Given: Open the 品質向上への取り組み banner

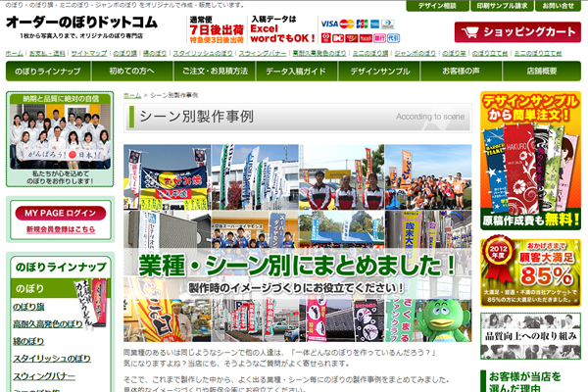Looking at the screenshot, I should pyautogui.click(x=530, y=336).
